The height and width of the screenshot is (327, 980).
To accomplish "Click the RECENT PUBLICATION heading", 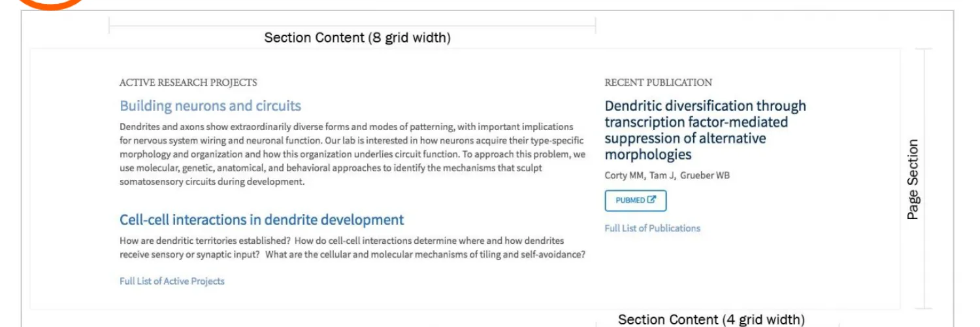I will tap(658, 82).
